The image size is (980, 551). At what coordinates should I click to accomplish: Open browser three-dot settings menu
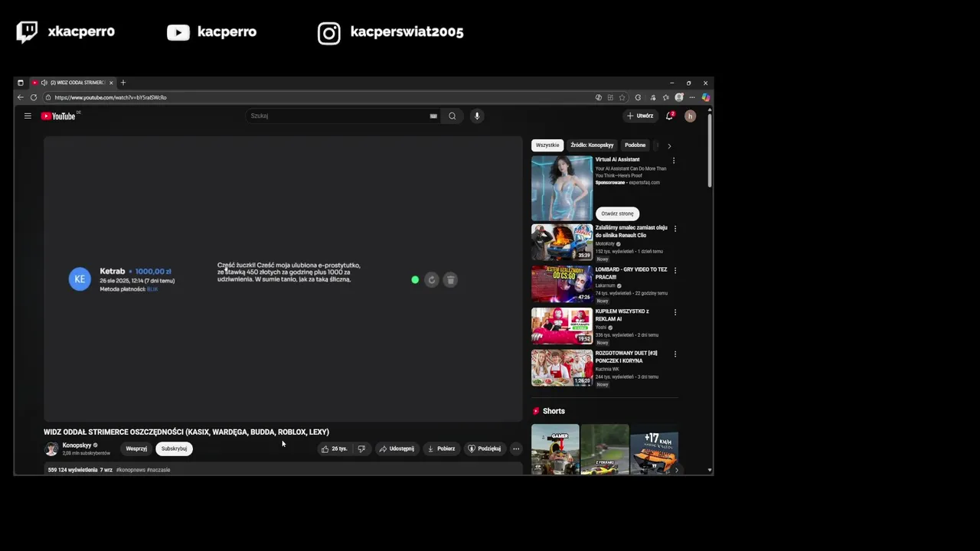click(x=692, y=97)
